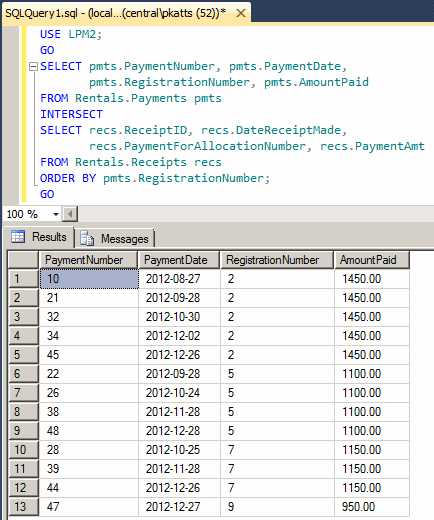434x520 pixels.
Task: Switch to the Messages tab
Action: [x=114, y=239]
